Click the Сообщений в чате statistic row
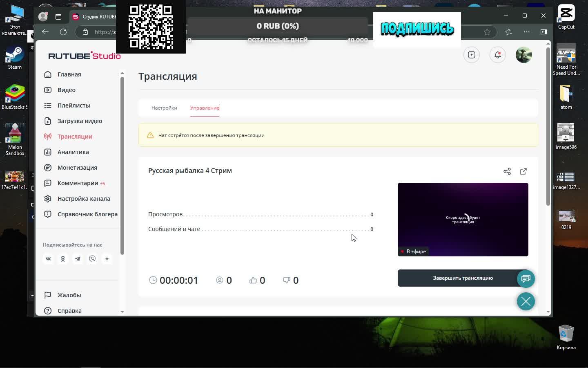Screen dimensions: 588x368 coord(261,229)
